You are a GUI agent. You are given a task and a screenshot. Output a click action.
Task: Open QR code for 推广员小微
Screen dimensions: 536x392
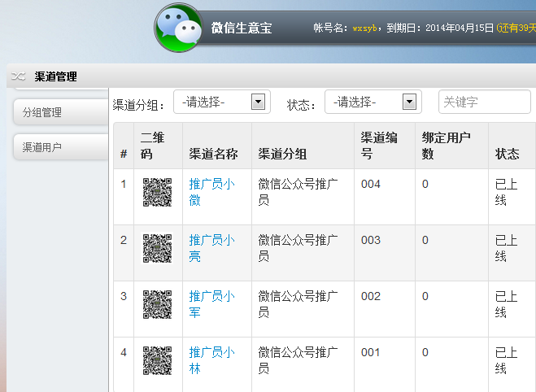tap(157, 193)
